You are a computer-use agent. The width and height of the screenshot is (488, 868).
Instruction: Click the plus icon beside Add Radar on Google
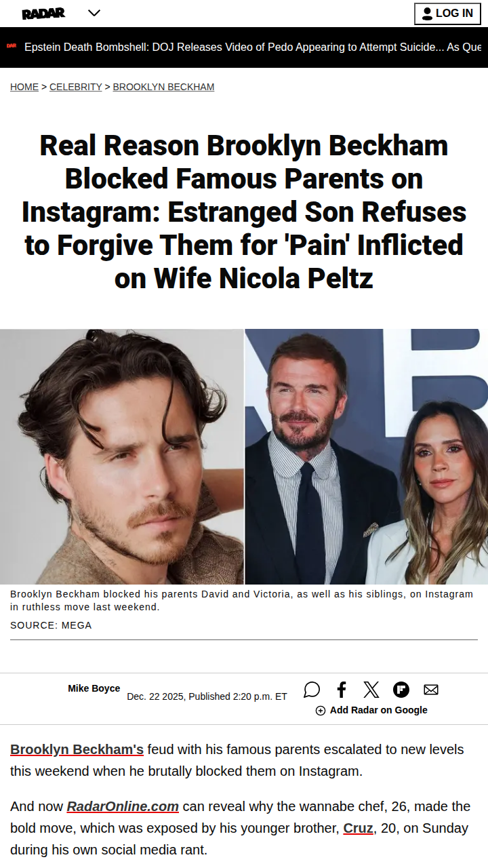[x=321, y=711]
